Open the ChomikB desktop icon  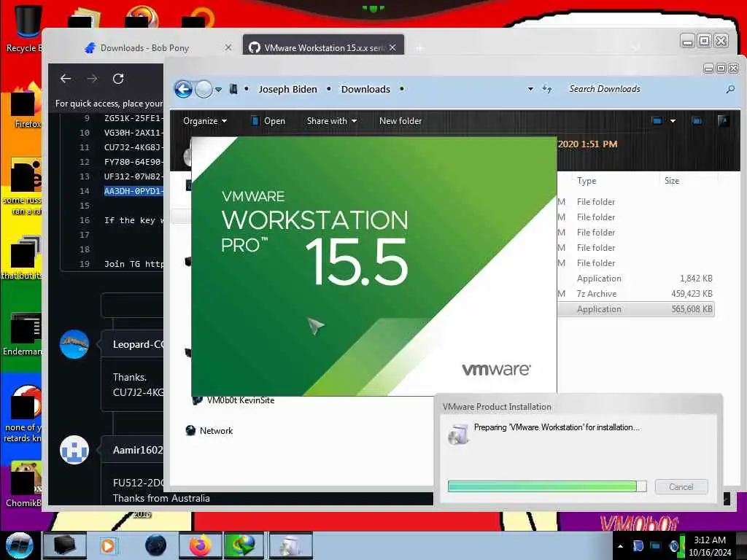click(24, 483)
